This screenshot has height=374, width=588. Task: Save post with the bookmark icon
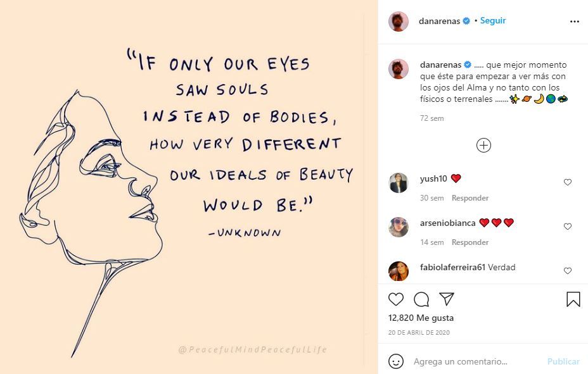coord(573,299)
